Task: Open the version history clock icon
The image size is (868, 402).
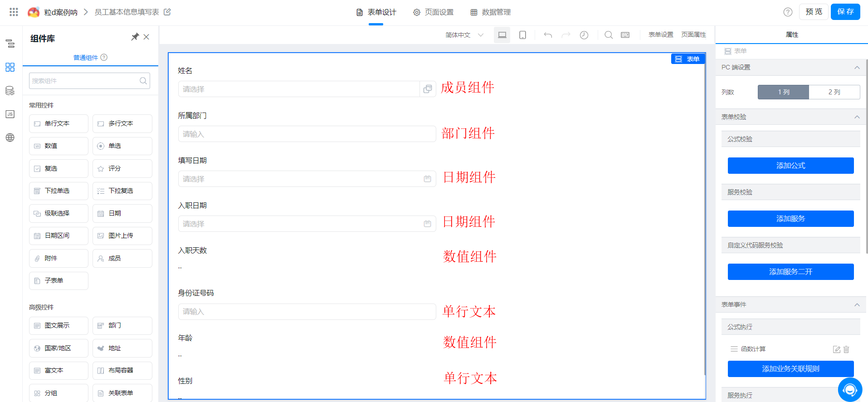Action: (x=584, y=35)
